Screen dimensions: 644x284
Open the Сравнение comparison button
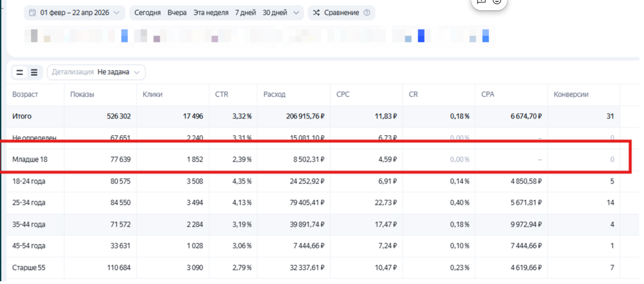[x=342, y=13]
